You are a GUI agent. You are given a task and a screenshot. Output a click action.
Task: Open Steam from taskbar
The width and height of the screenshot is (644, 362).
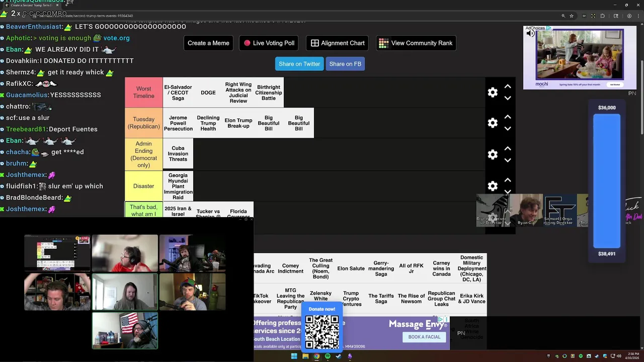pyautogui.click(x=339, y=356)
